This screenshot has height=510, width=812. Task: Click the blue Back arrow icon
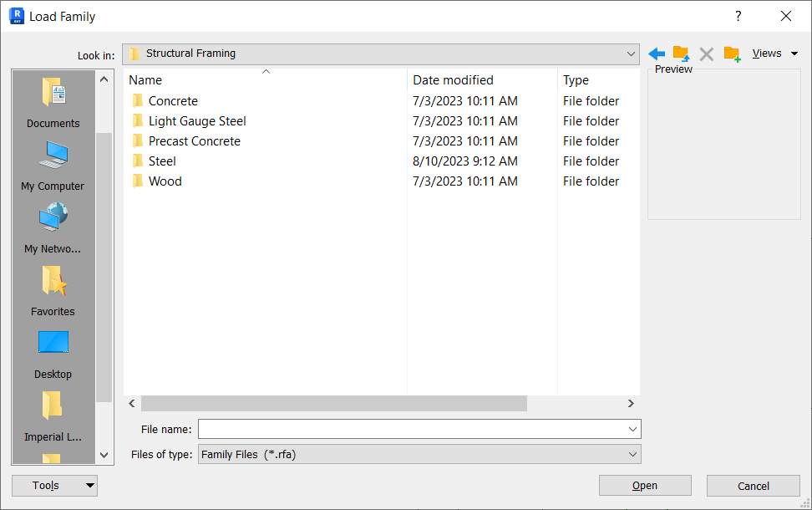point(657,54)
